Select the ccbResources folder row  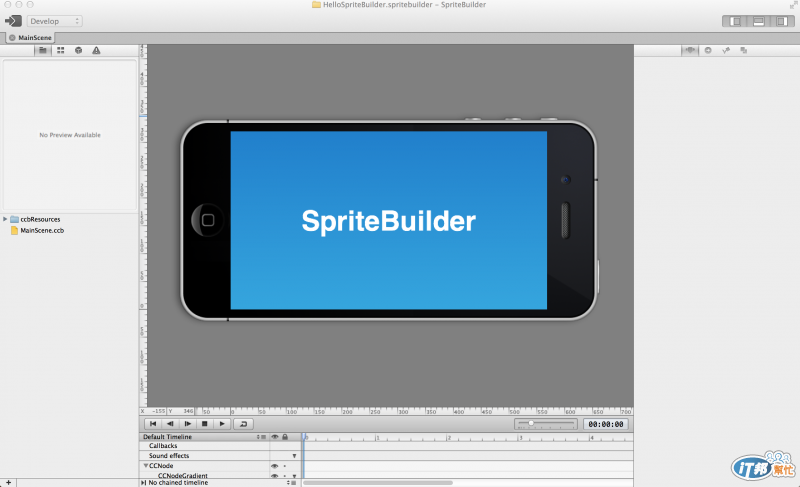68,219
